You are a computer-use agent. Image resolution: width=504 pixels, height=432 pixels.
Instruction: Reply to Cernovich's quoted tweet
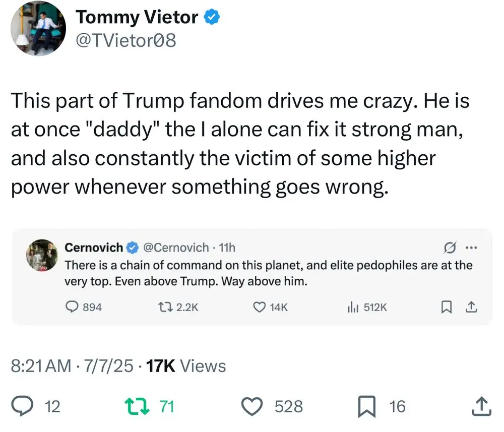[73, 306]
